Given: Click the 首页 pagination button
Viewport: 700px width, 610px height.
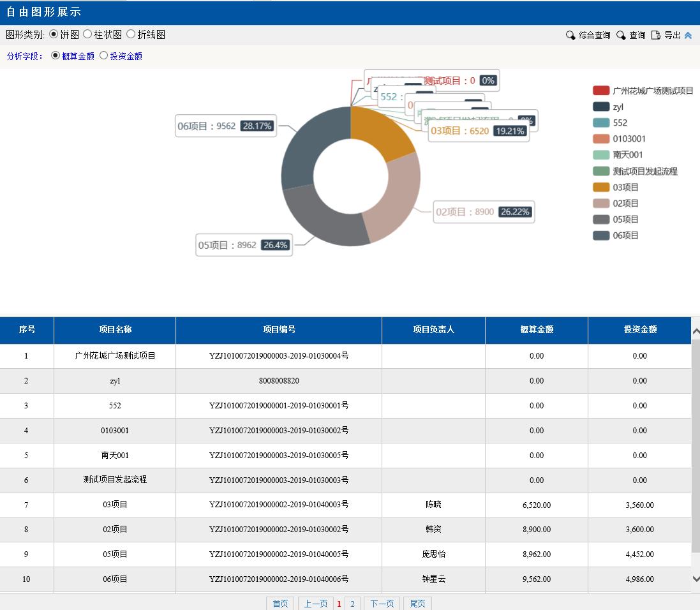Looking at the screenshot, I should 280,604.
